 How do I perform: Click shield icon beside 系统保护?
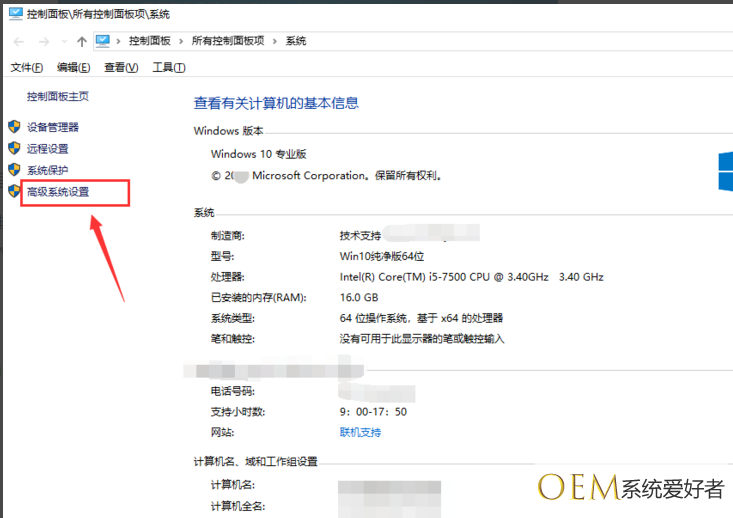pos(14,170)
